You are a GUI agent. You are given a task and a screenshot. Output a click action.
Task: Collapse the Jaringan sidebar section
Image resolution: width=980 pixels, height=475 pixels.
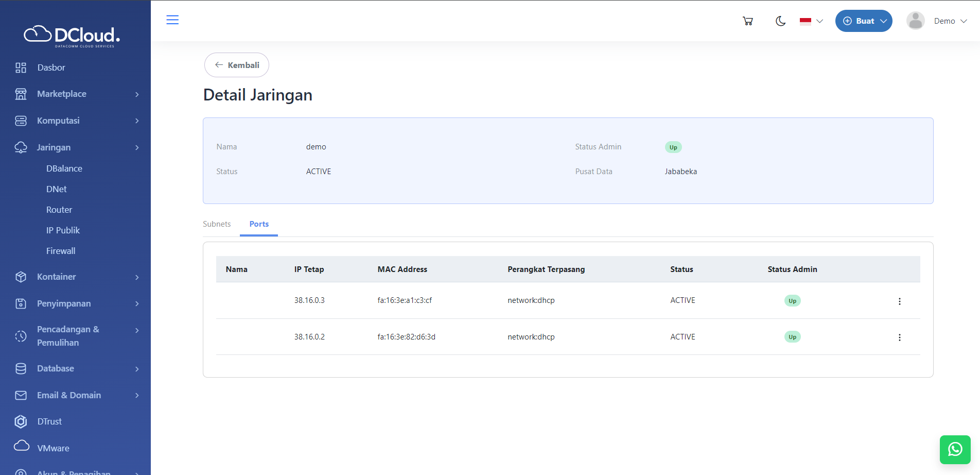pos(77,147)
